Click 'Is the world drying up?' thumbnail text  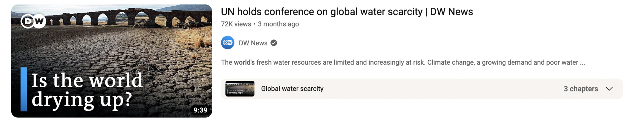pos(87,90)
